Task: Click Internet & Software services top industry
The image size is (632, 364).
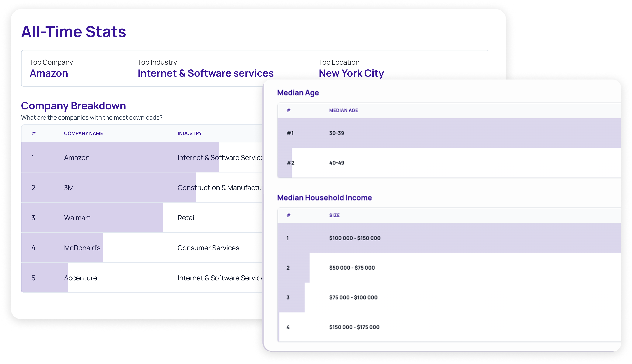Action: pyautogui.click(x=205, y=73)
